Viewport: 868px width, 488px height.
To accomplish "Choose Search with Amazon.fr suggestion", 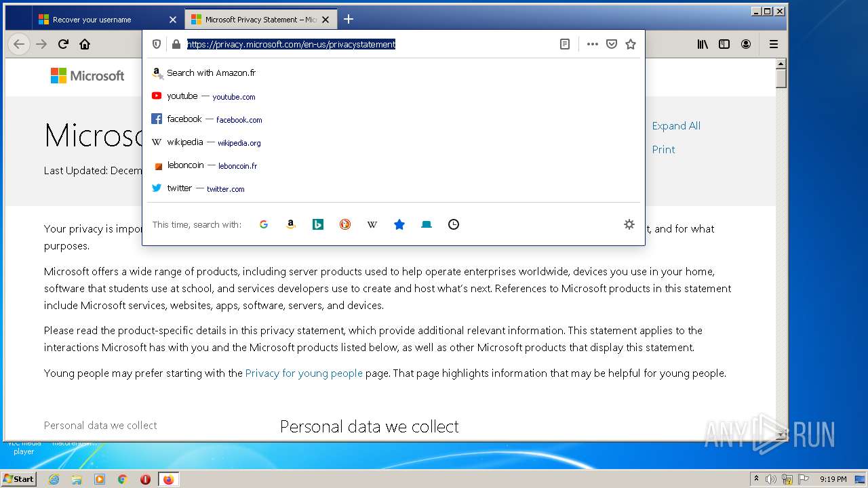I will (393, 73).
